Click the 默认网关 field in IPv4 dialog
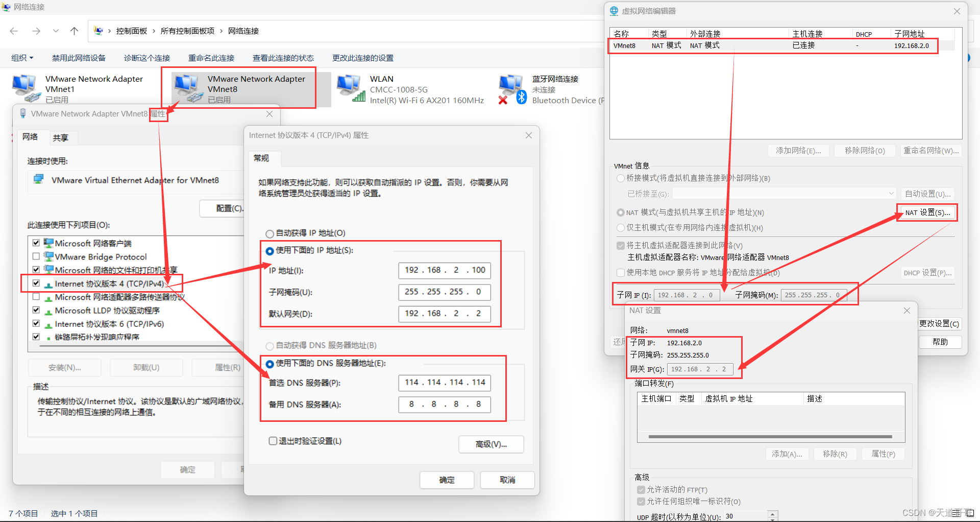The image size is (980, 522). (445, 314)
